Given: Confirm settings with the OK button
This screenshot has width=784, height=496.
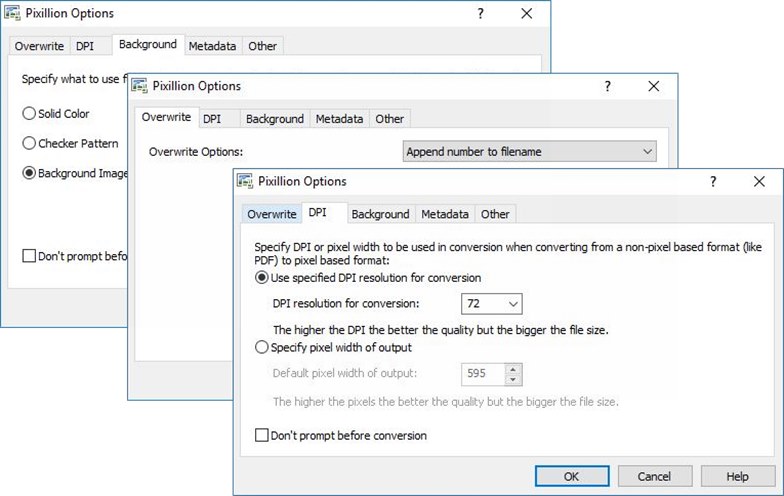Looking at the screenshot, I should click(x=572, y=476).
